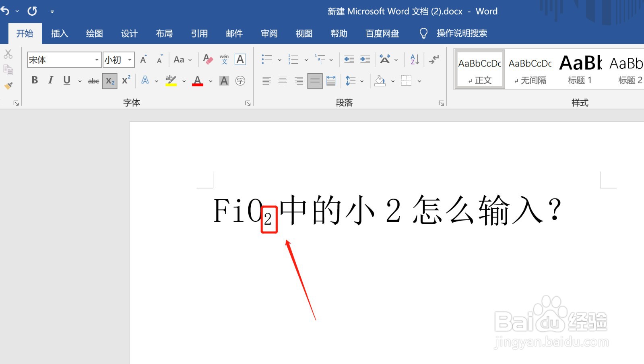Open the 宋体 font name dropdown
Image resolution: width=644 pixels, height=364 pixels.
(x=97, y=60)
